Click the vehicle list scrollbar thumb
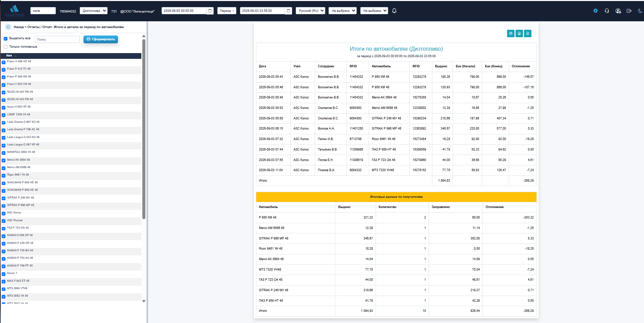The width and height of the screenshot is (644, 323). (x=144, y=129)
